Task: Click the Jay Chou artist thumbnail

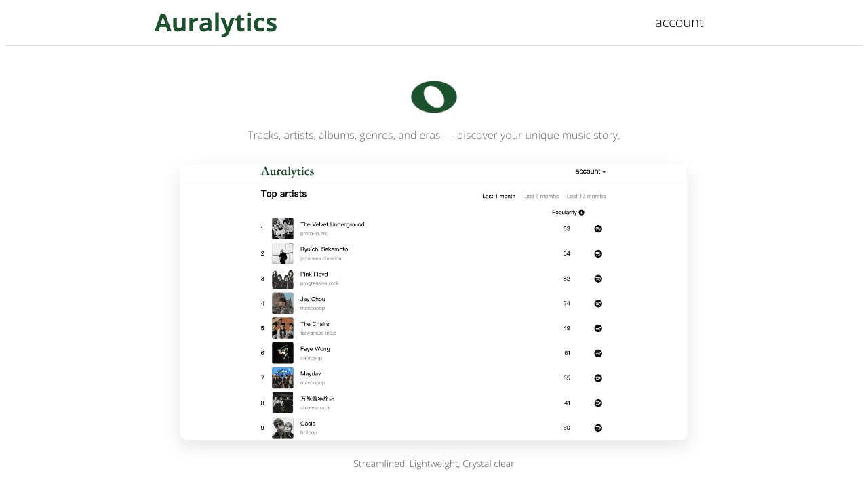Action: (x=283, y=303)
